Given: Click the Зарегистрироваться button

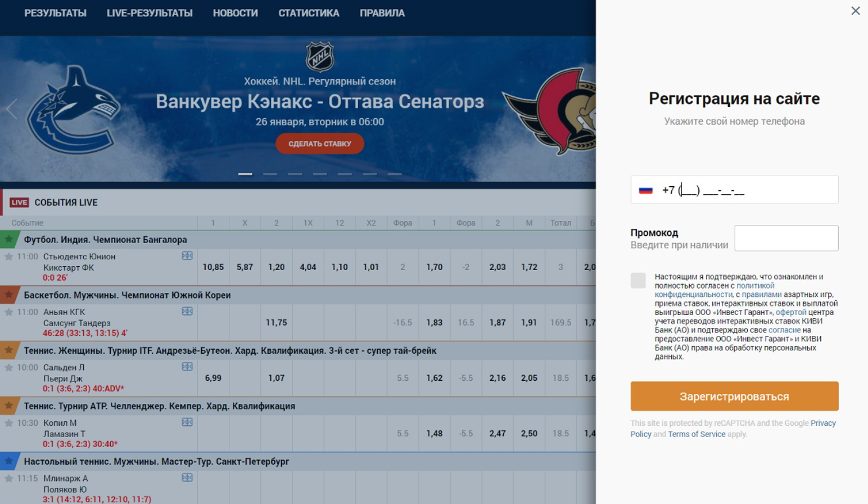Looking at the screenshot, I should pyautogui.click(x=734, y=396).
